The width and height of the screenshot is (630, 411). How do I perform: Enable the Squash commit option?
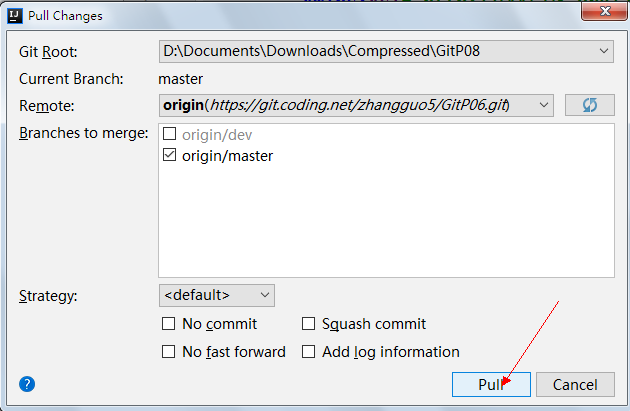tap(308, 323)
